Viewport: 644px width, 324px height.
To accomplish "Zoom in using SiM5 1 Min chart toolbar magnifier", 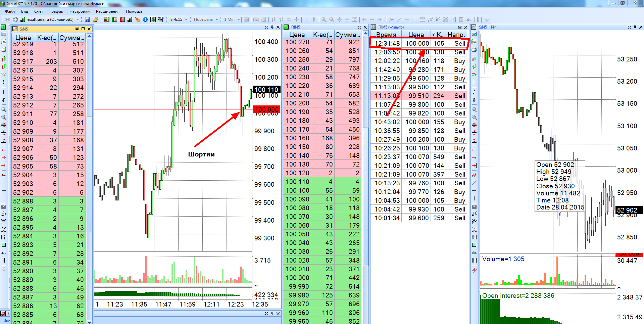I will click(474, 109).
